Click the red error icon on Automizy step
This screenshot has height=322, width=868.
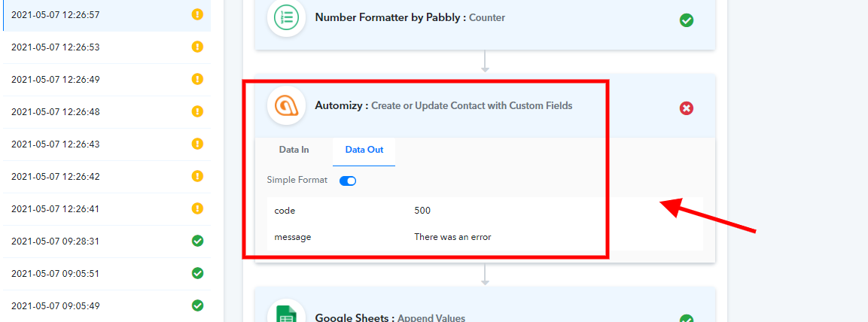pos(687,108)
